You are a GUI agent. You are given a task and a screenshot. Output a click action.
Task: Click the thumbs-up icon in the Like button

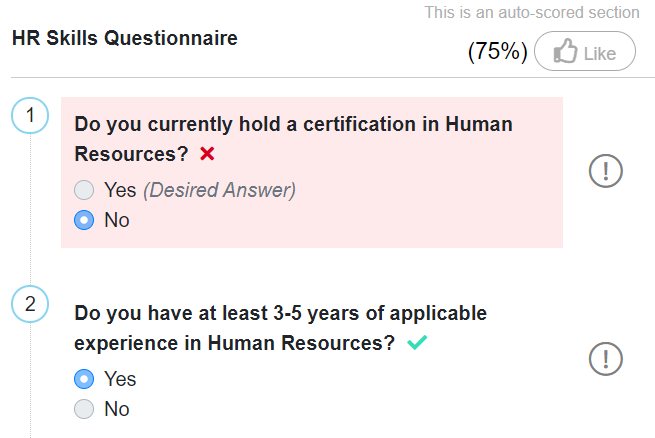(566, 53)
